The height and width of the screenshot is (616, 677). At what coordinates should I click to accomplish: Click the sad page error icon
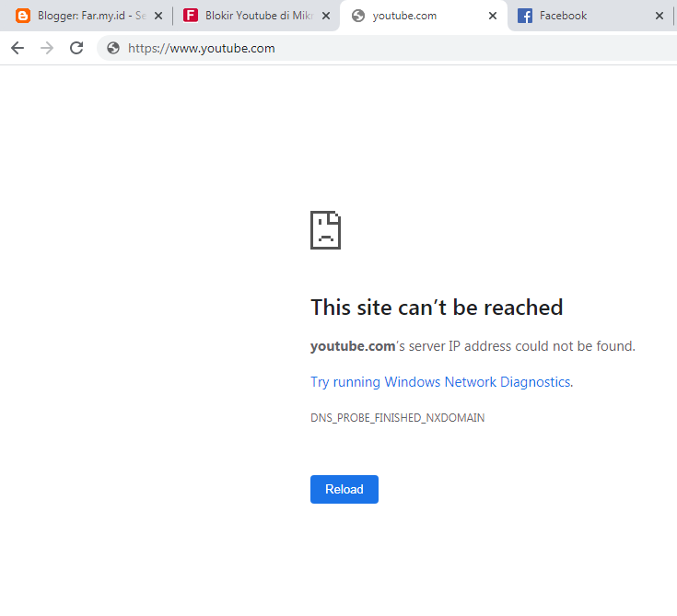coord(325,230)
